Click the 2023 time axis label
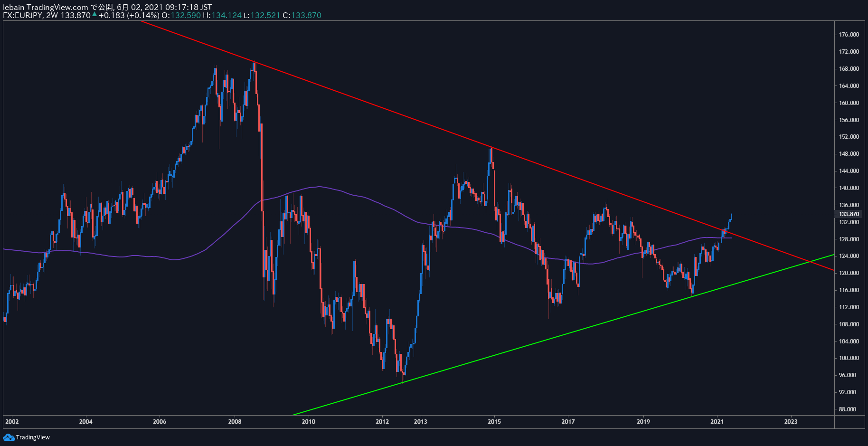The height and width of the screenshot is (446, 868). click(x=791, y=422)
